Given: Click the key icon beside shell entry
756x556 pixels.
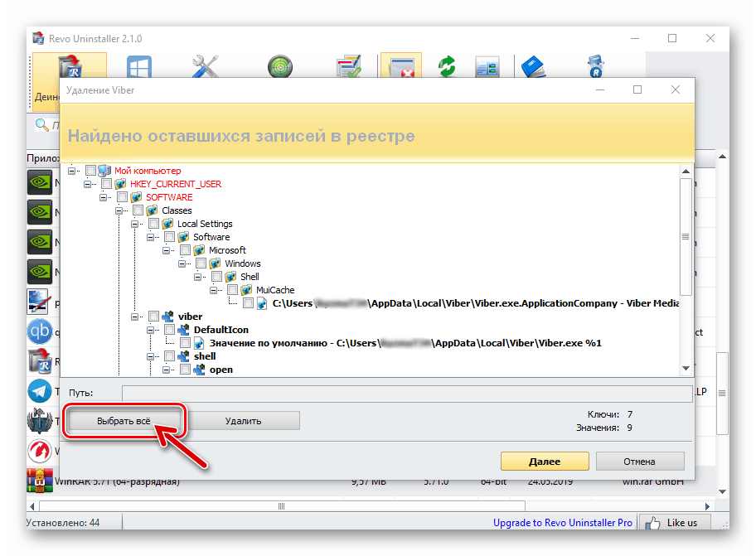Looking at the screenshot, I should click(x=183, y=356).
